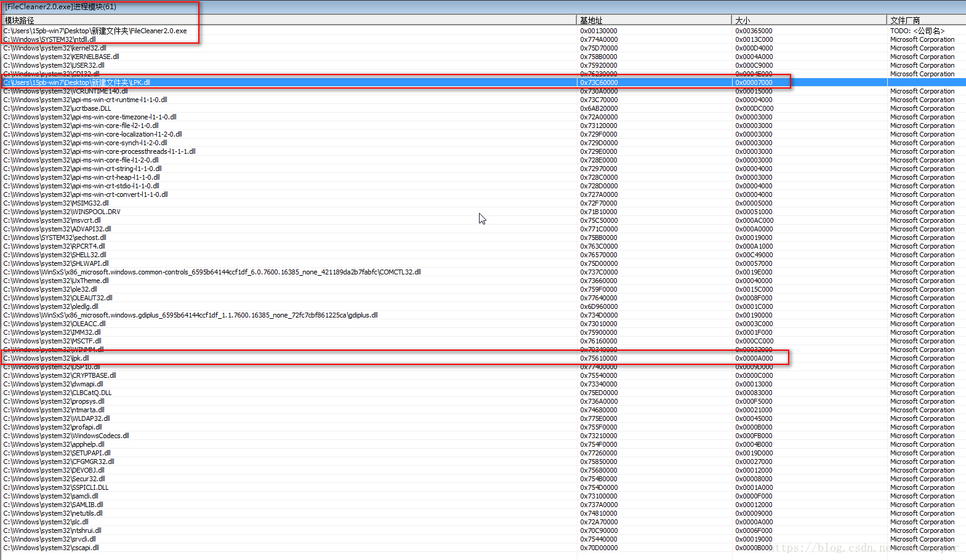This screenshot has width=966, height=560.
Task: Select the netutils.dll module row
Action: 483,513
